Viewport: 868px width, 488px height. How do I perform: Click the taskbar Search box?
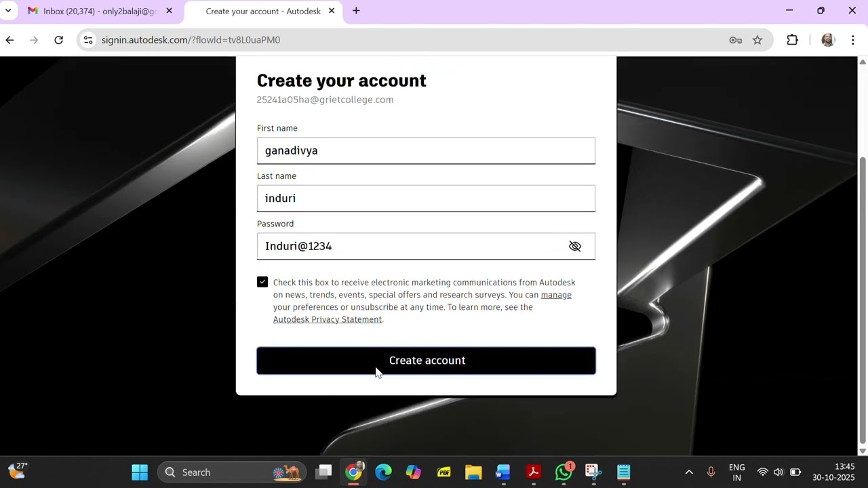coord(232,472)
